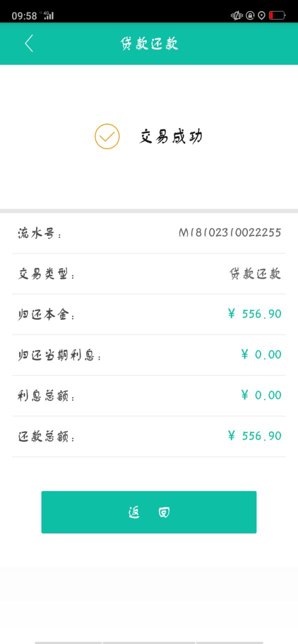Tap the 贷款还款 page title
The image size is (298, 644).
[x=149, y=43]
